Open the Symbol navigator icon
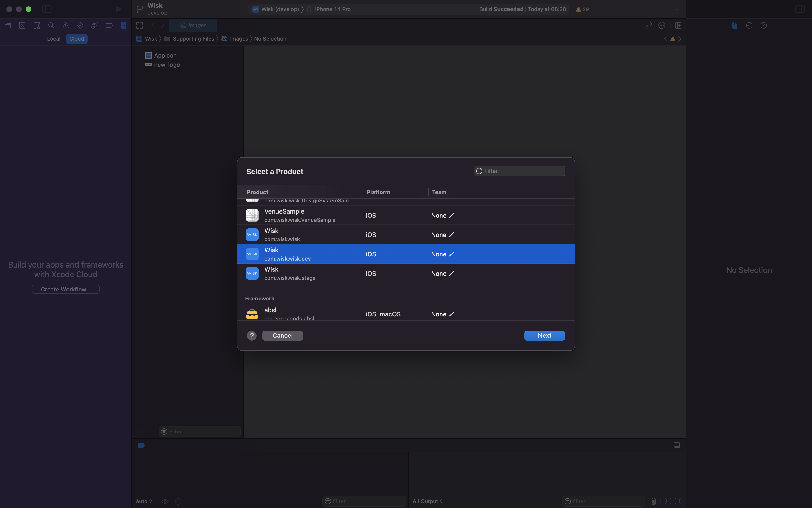This screenshot has width=812, height=508. (x=36, y=25)
